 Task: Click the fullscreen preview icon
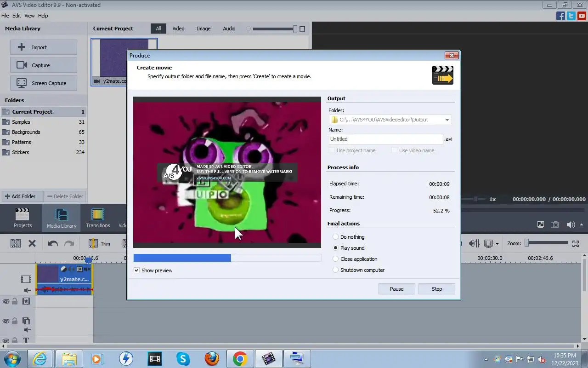click(541, 224)
